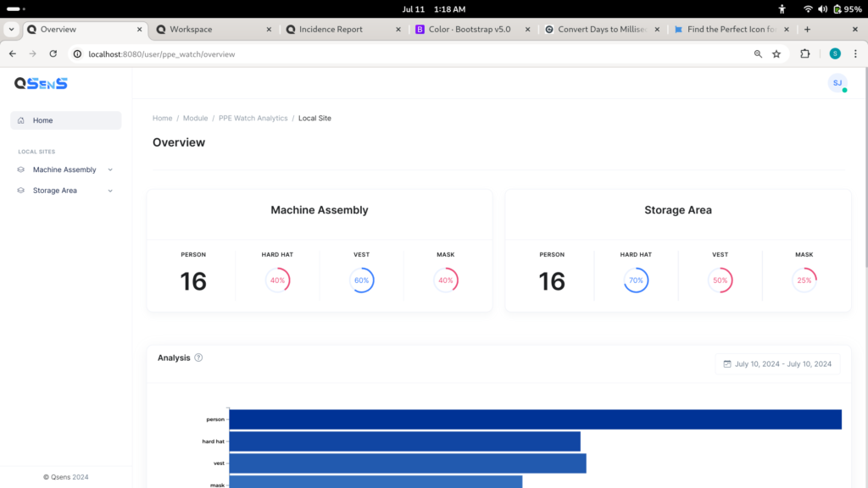Click the Machine Assembly layers icon
The height and width of the screenshot is (488, 868).
tap(21, 169)
